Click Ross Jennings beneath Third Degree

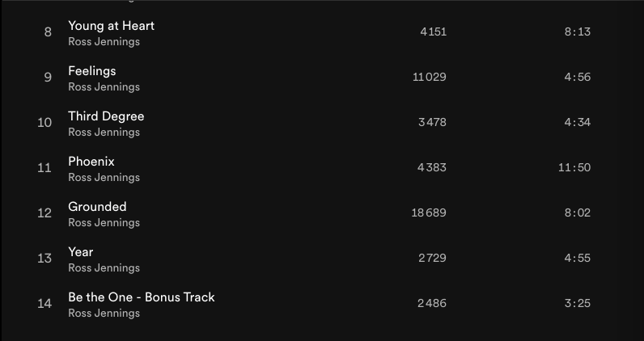[104, 133]
